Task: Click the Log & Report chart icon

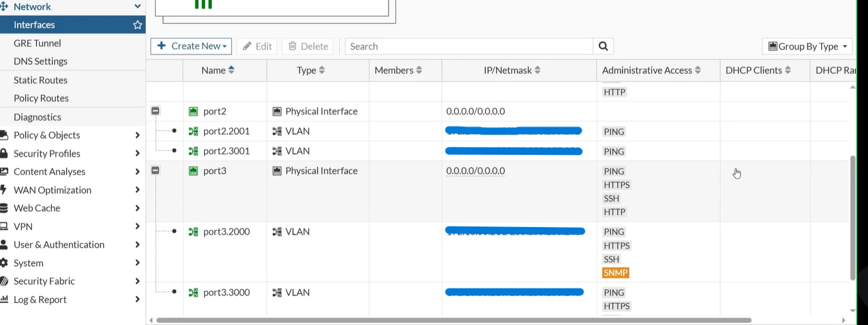Action: click(x=3, y=299)
